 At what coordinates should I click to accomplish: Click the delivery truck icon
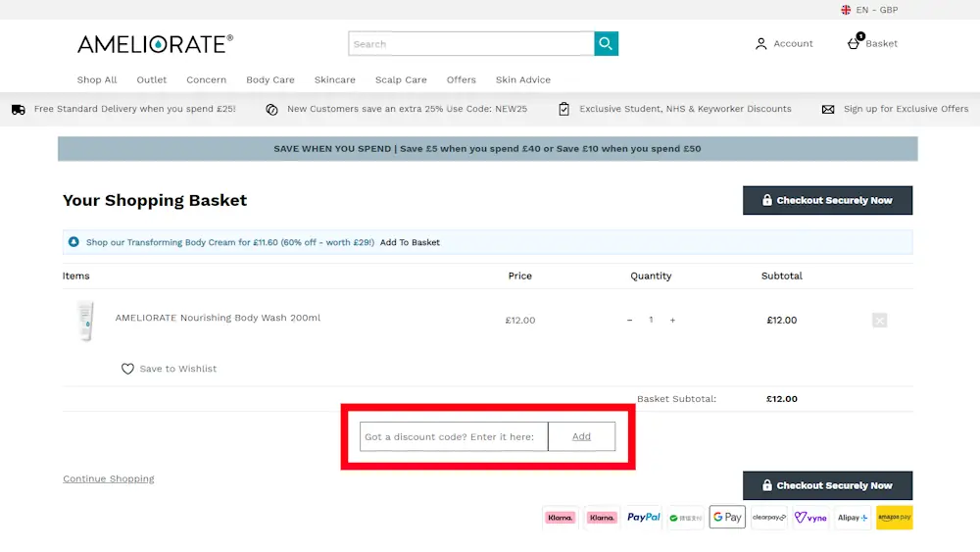pos(19,110)
